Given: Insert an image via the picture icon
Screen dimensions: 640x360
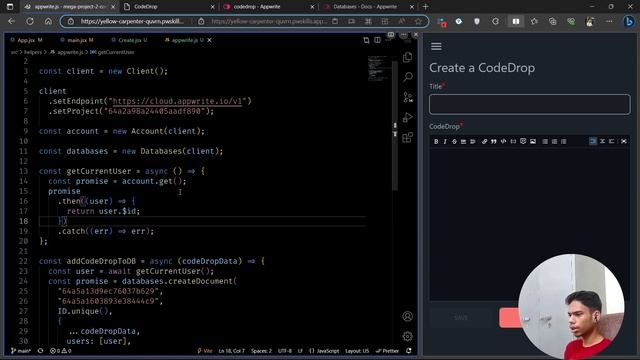Looking at the screenshot, I should coord(533,142).
